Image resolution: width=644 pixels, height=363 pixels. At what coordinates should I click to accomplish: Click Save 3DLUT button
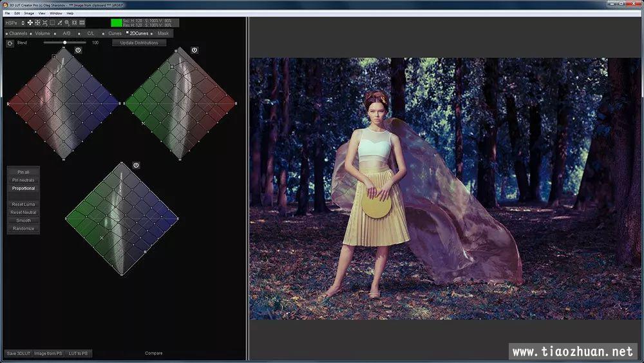pos(19,353)
